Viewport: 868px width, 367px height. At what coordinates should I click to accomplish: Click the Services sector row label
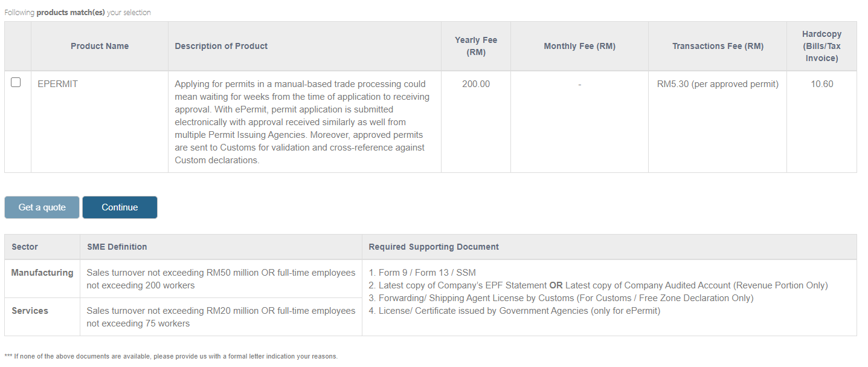point(30,311)
